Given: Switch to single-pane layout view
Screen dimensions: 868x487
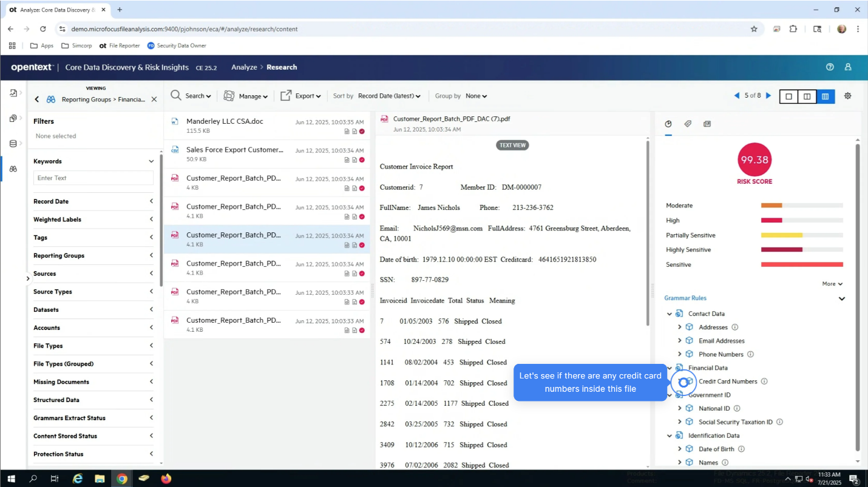Looking at the screenshot, I should coord(788,96).
